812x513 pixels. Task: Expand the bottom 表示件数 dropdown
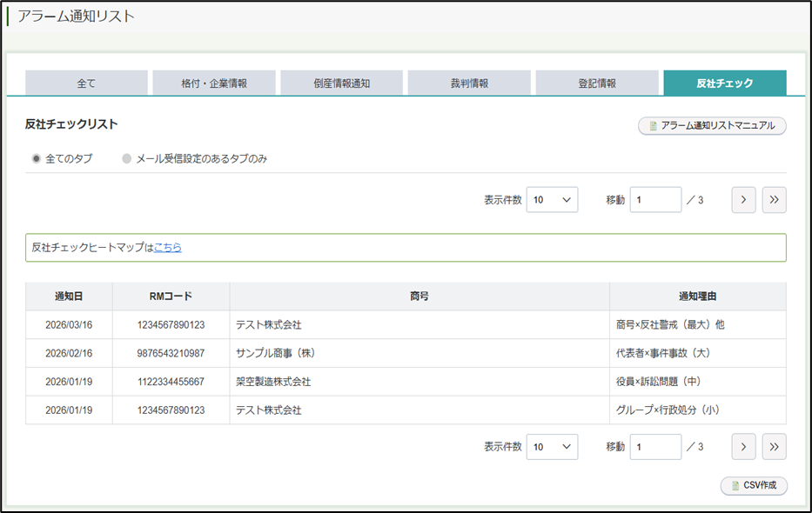click(x=552, y=446)
